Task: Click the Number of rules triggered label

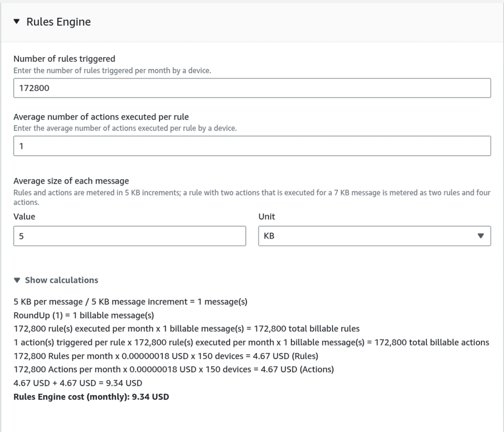Action: [x=64, y=59]
